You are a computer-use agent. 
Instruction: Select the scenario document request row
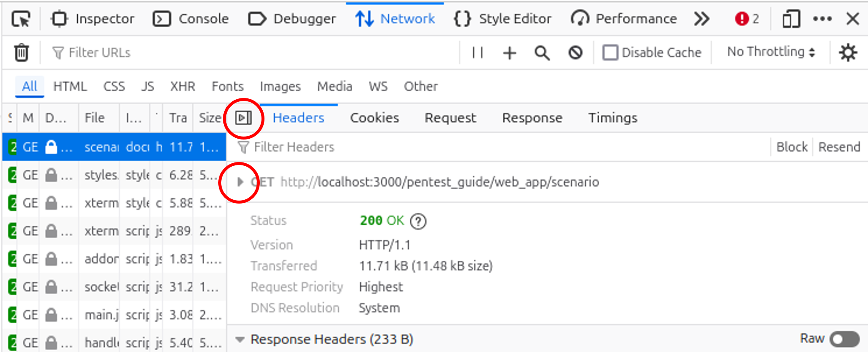114,147
